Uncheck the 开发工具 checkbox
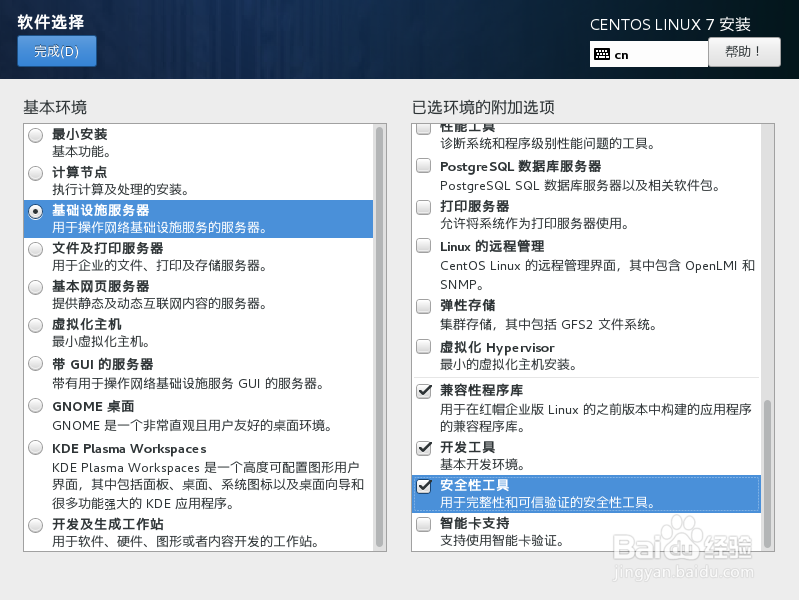Screen dimensions: 799x600 click(424, 448)
